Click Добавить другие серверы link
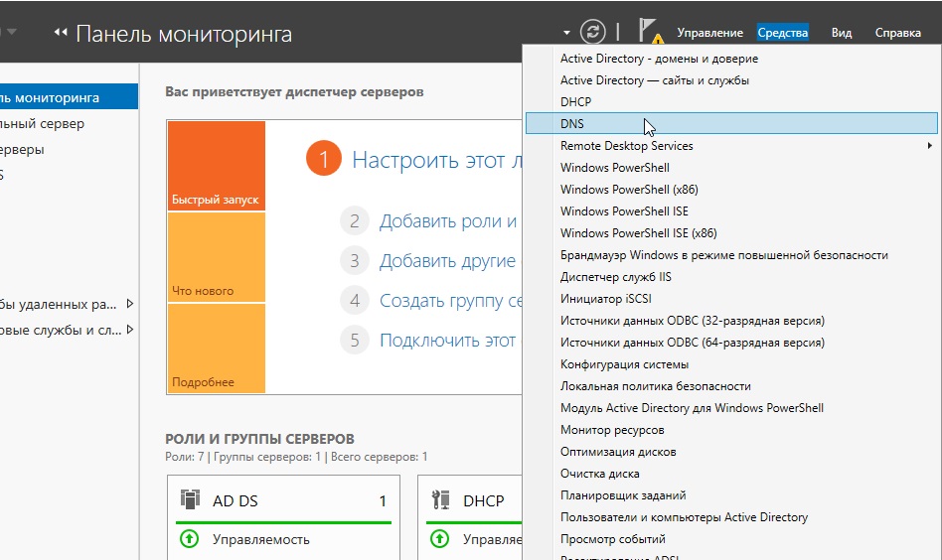This screenshot has height=560, width=942. [447, 260]
